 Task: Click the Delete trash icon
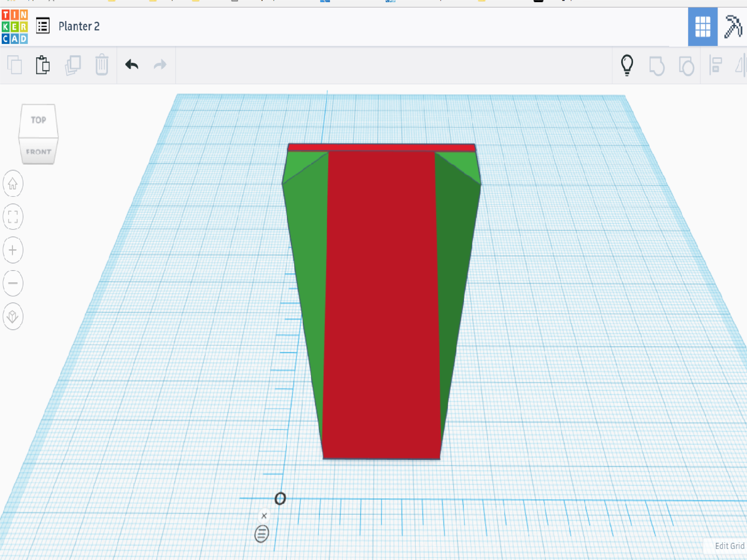click(x=102, y=65)
